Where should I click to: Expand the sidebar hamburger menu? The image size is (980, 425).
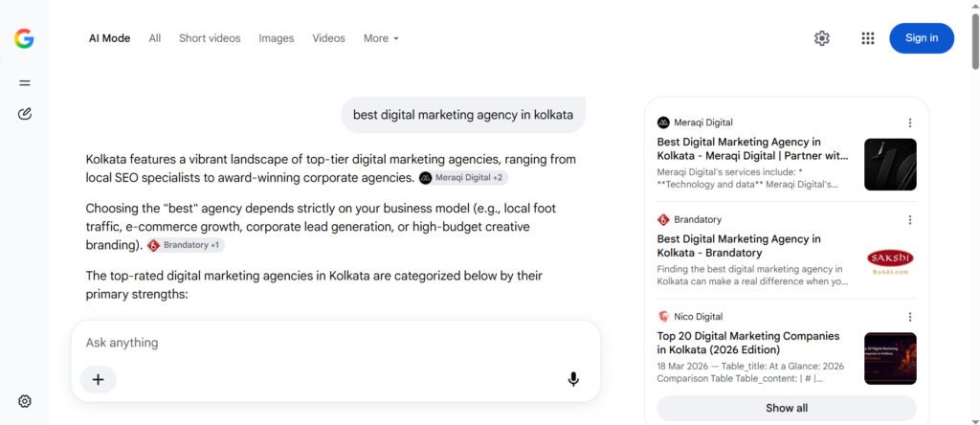(x=24, y=82)
